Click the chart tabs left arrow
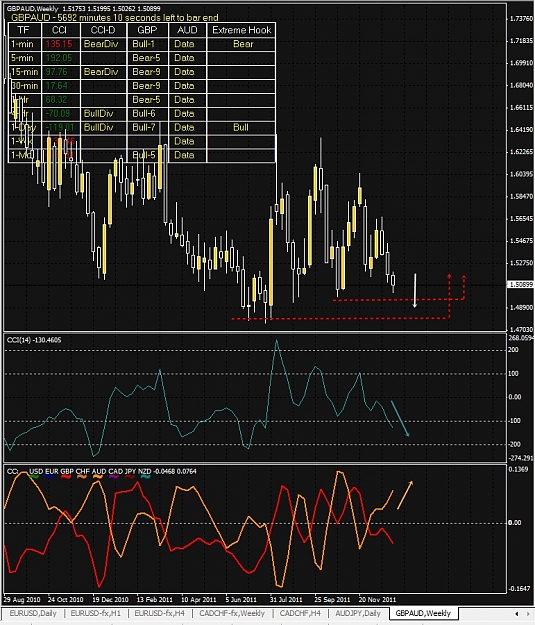The width and height of the screenshot is (535, 625). point(517,613)
